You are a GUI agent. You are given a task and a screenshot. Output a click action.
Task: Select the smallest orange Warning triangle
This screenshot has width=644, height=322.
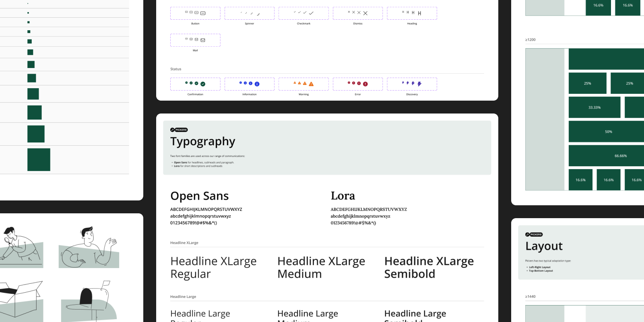295,83
